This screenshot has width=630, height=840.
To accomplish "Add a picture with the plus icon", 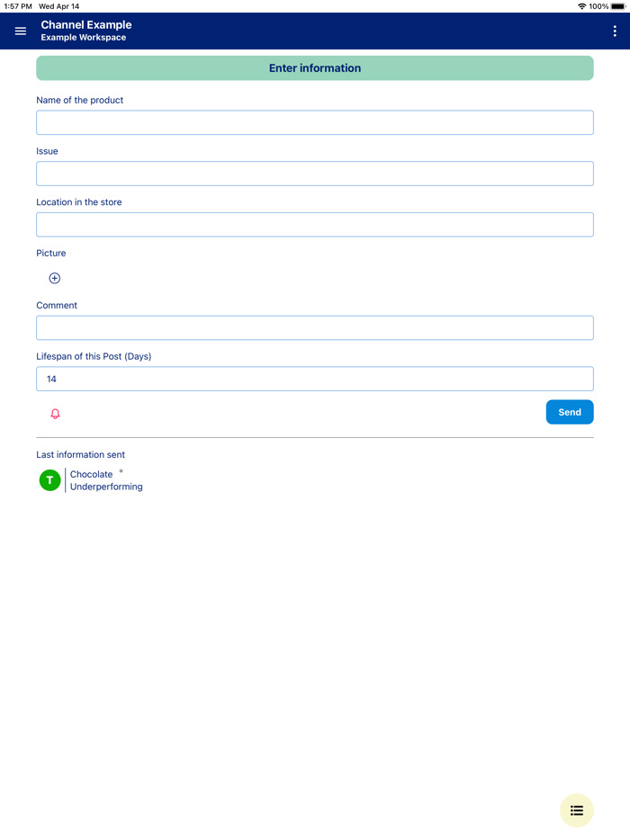I will [55, 279].
